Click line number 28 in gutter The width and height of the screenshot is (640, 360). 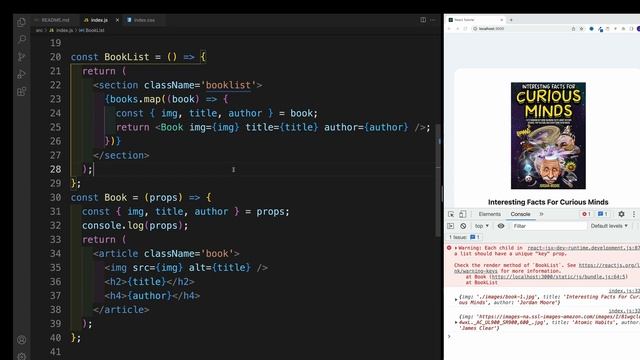(56, 169)
